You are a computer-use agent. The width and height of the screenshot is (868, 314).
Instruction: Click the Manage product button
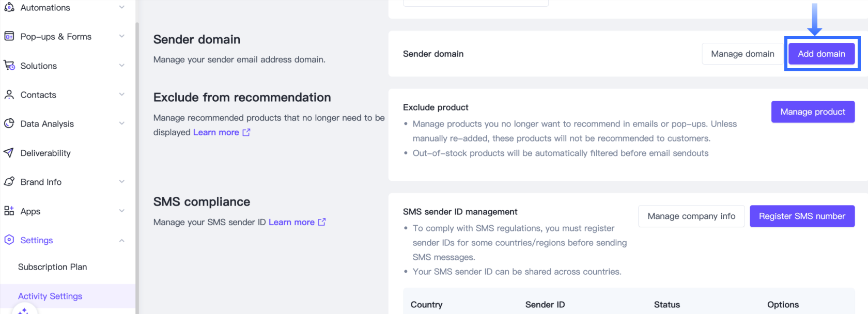tap(812, 112)
